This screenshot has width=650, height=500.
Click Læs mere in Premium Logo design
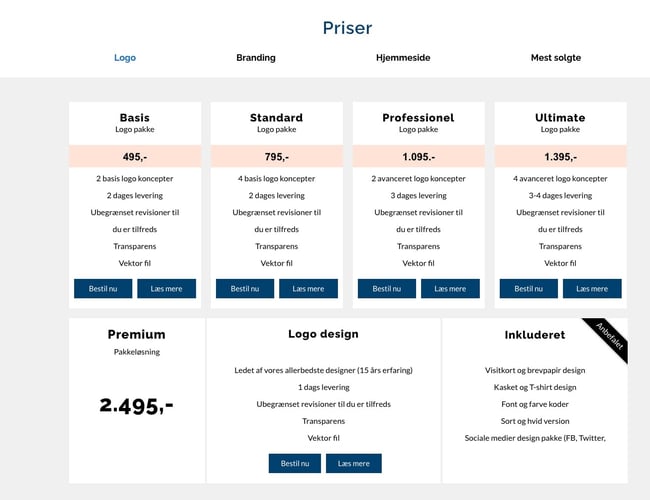tap(353, 464)
